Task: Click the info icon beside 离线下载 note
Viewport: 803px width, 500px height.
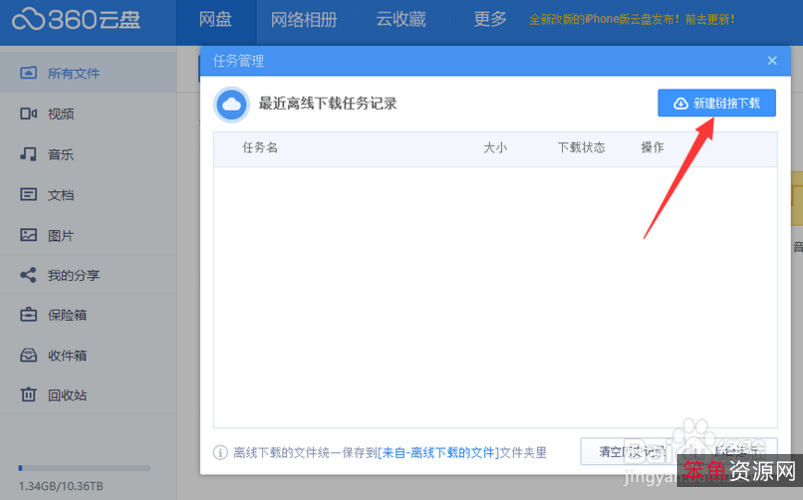Action: tap(220, 453)
